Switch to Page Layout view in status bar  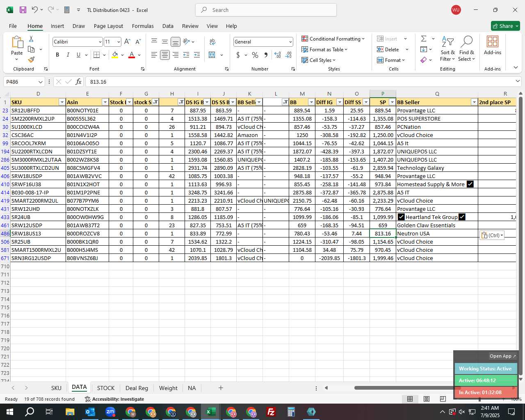(x=427, y=399)
